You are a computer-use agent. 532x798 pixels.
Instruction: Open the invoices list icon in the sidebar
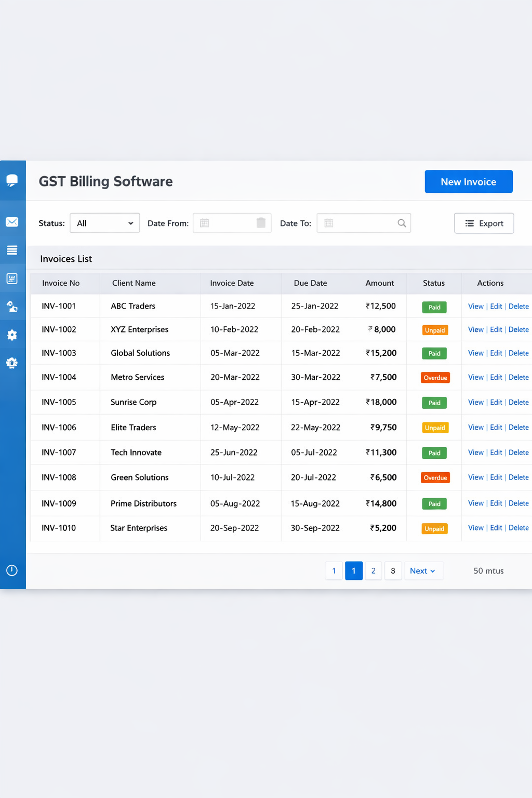(12, 250)
